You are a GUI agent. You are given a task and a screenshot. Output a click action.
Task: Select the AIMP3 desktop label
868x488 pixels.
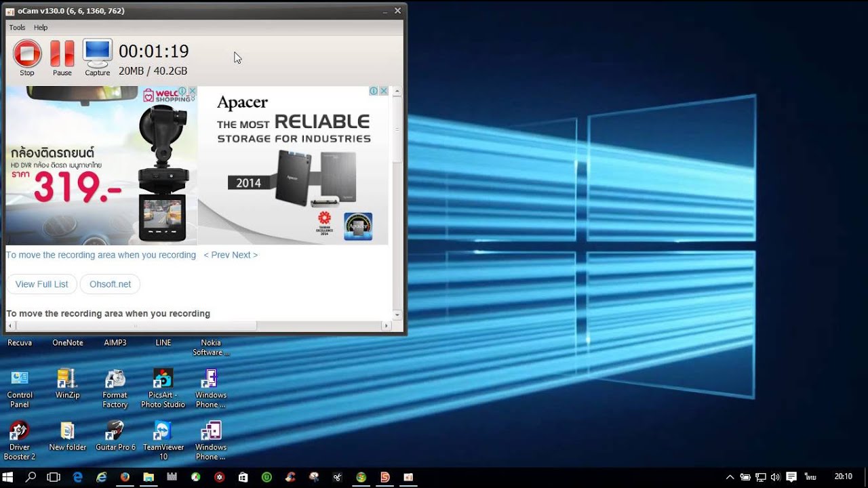pos(115,343)
